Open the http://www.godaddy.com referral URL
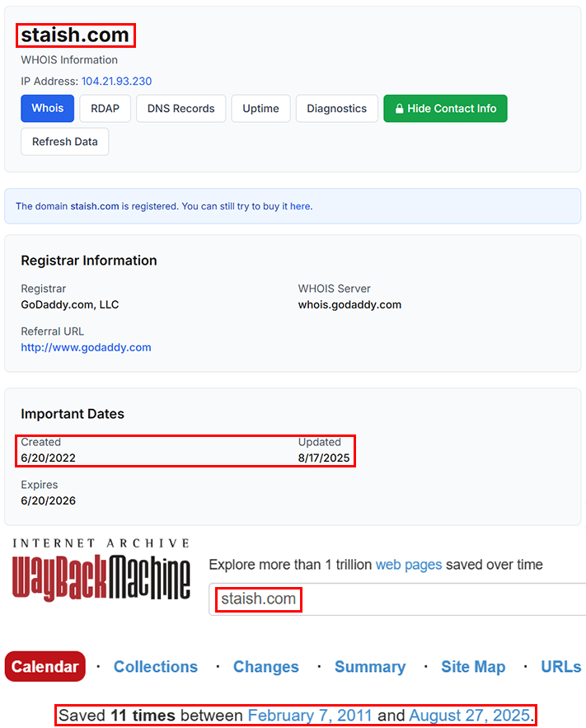586x728 pixels. [x=86, y=347]
